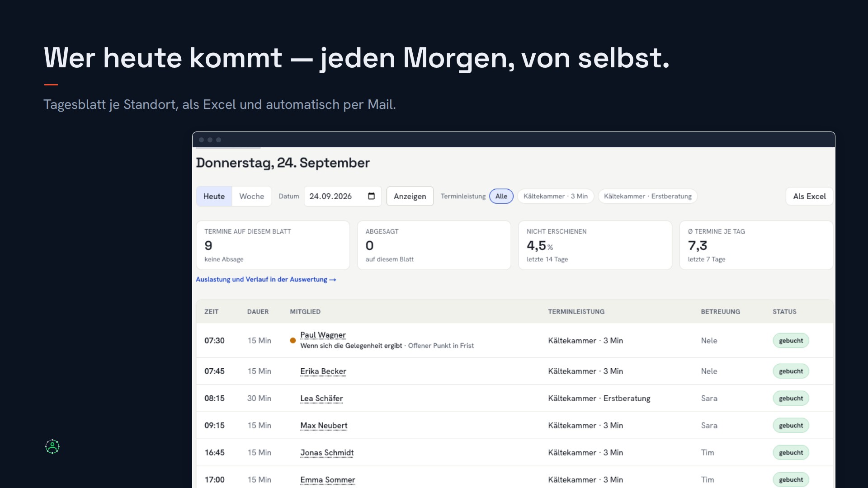
Task: Open Auslastung und Verlauf in der Auswertung link
Action: click(266, 279)
